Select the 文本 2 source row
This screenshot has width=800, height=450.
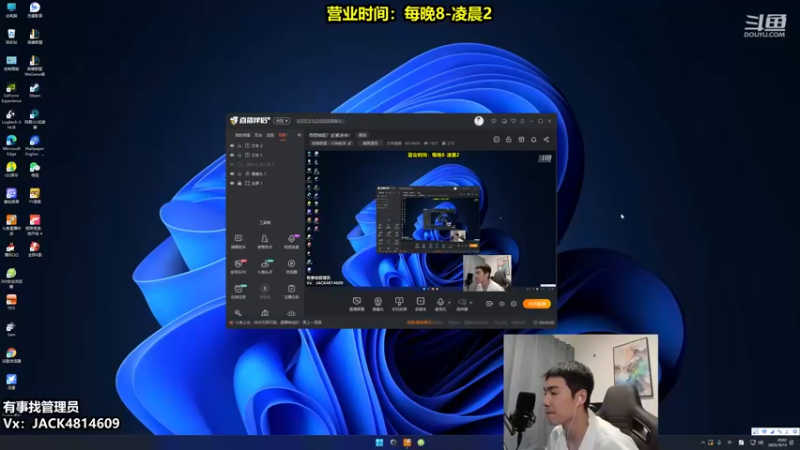(265, 145)
